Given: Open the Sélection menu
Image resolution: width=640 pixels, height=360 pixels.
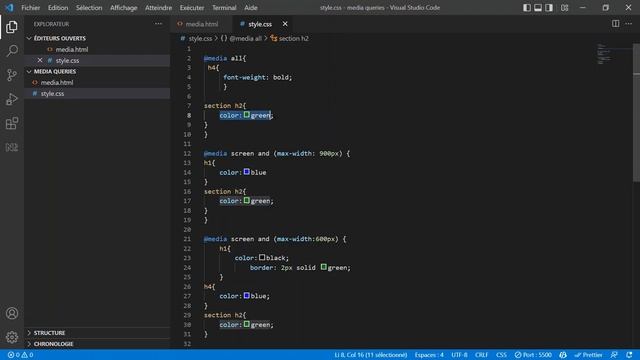Looking at the screenshot, I should (89, 7).
